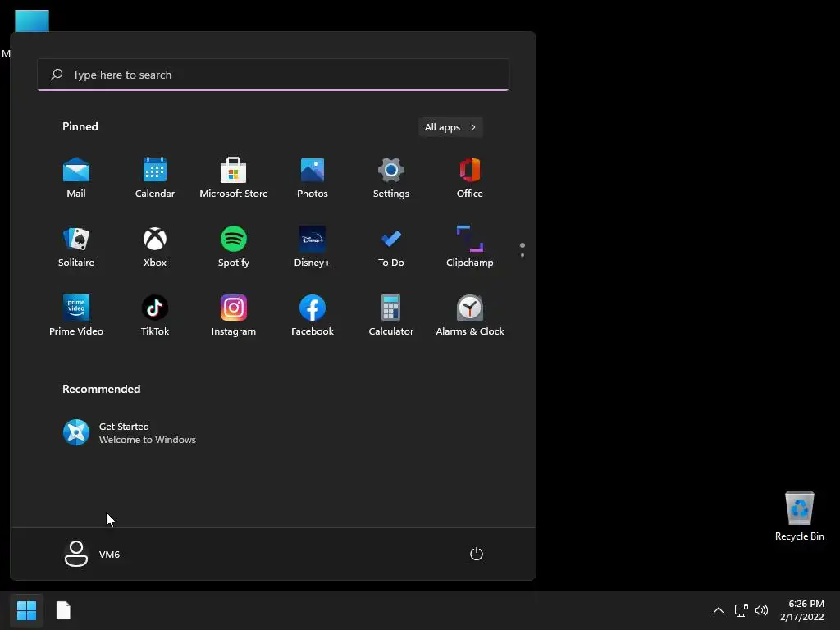This screenshot has width=840, height=630.
Task: Open Prime Video
Action: click(76, 316)
